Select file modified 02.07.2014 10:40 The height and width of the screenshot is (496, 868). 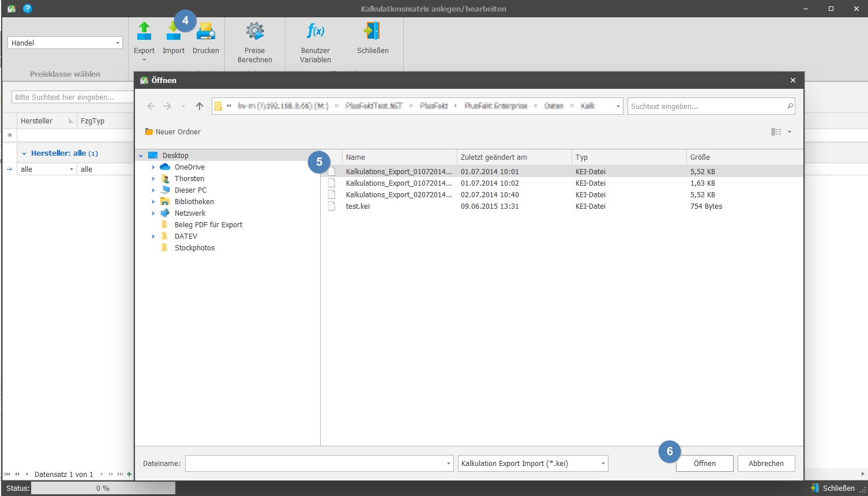pos(562,194)
